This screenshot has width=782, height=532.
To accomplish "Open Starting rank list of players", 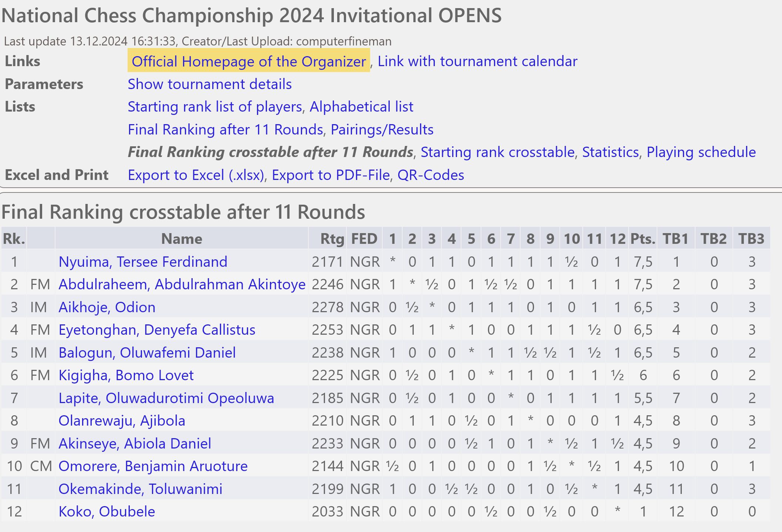I will tap(215, 107).
